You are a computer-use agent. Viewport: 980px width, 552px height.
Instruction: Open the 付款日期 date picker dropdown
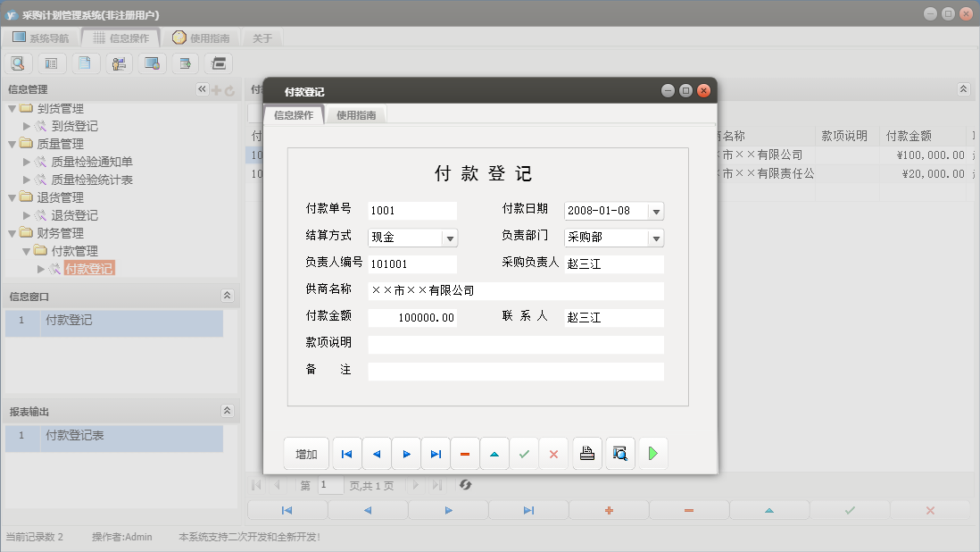click(655, 210)
